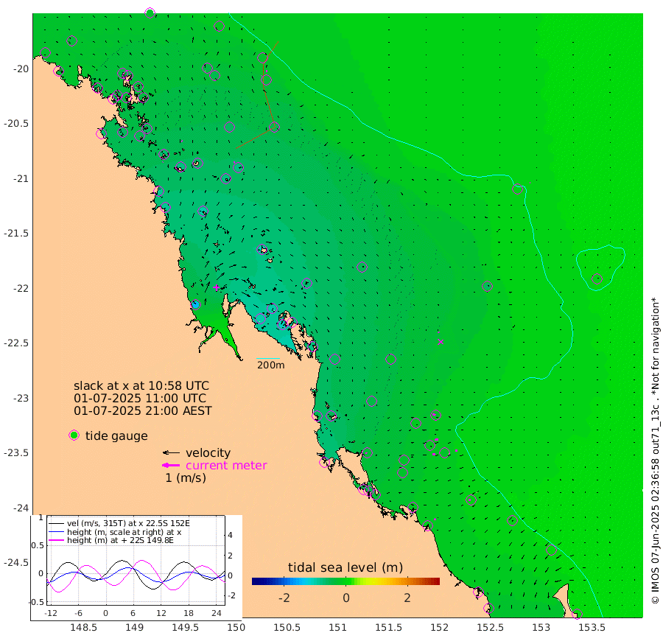
Task: Click the 'tide gauge' legend label
Action: [x=116, y=436]
